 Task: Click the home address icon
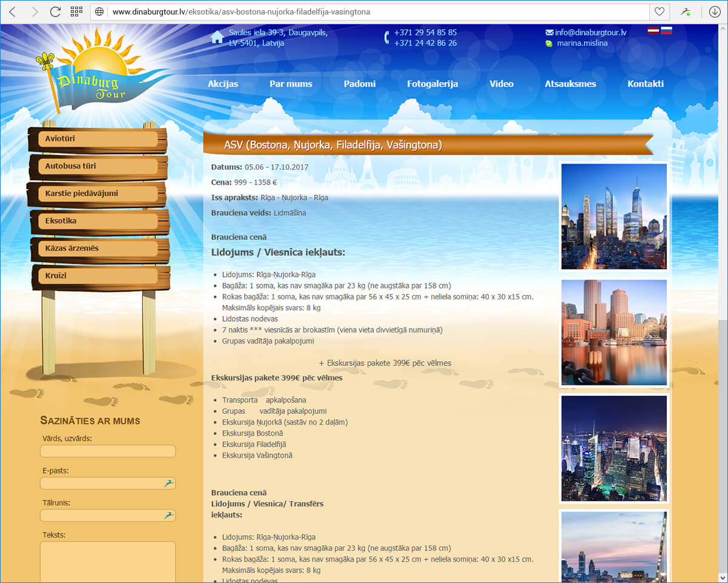[217, 38]
